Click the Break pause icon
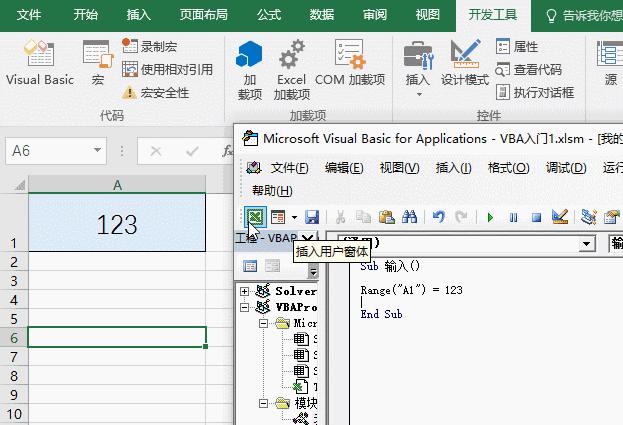623x425 pixels. click(x=513, y=217)
